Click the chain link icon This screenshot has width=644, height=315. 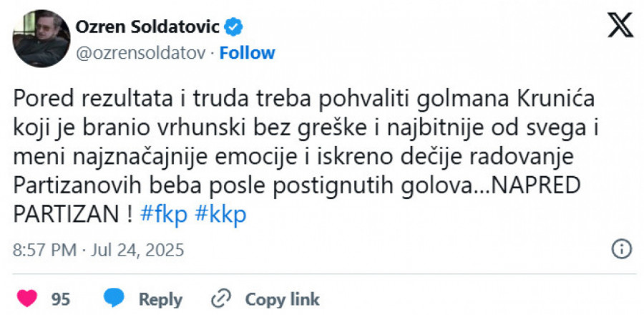click(x=222, y=299)
